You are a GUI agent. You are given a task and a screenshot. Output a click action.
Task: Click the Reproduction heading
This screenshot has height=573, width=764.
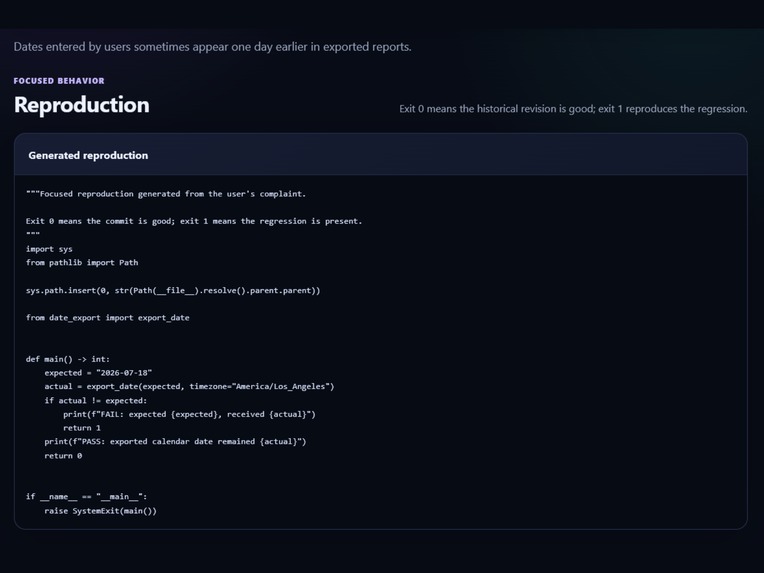pyautogui.click(x=81, y=105)
